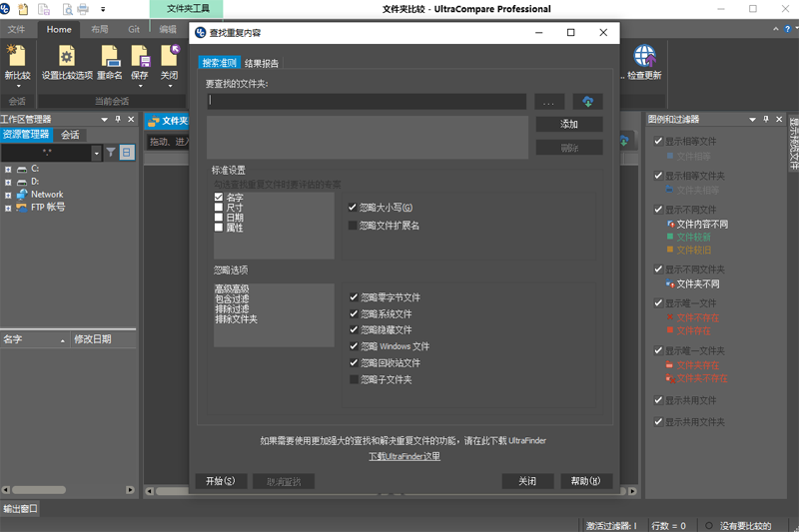Screen dimensions: 799x532
Task: Expand the D: drive node
Action: pyautogui.click(x=8, y=182)
